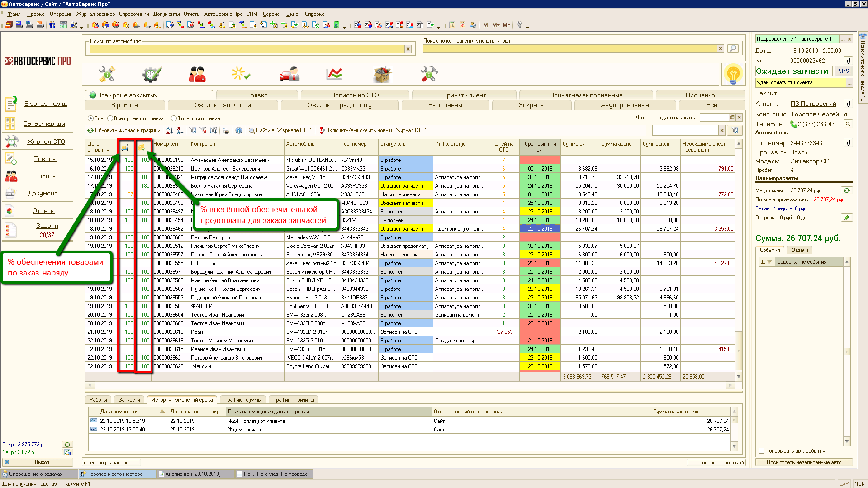This screenshot has width=868, height=488.
Task: Open the info status ellipsis selector
Action: point(849,83)
